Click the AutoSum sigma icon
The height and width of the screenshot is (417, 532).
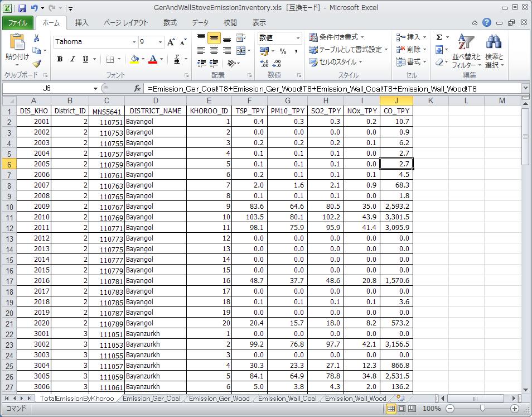tap(439, 37)
